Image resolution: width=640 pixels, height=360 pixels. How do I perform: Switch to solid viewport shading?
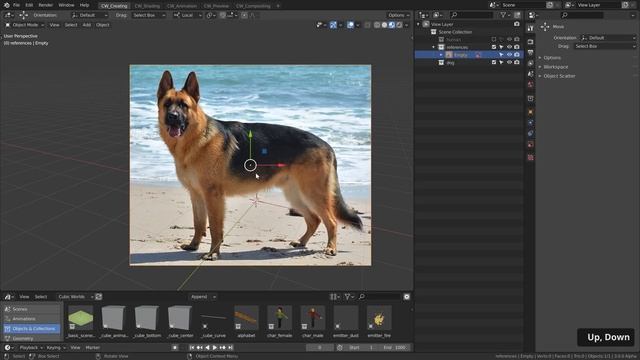[384, 25]
